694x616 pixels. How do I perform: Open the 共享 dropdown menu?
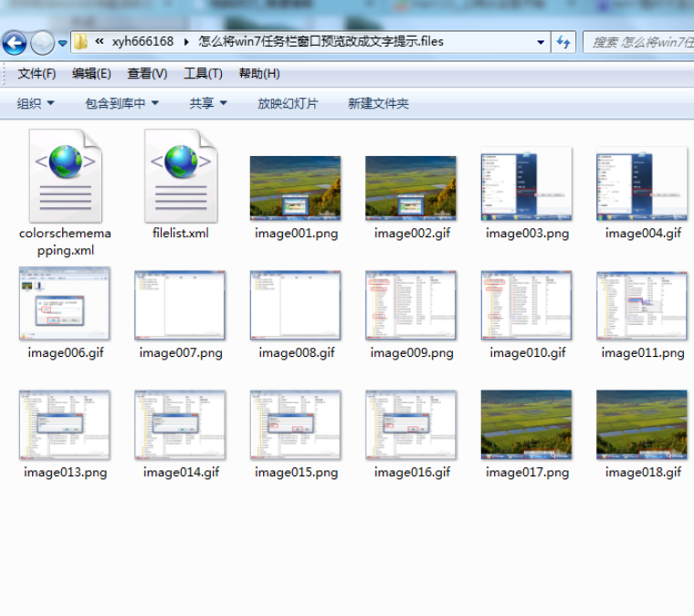point(208,103)
